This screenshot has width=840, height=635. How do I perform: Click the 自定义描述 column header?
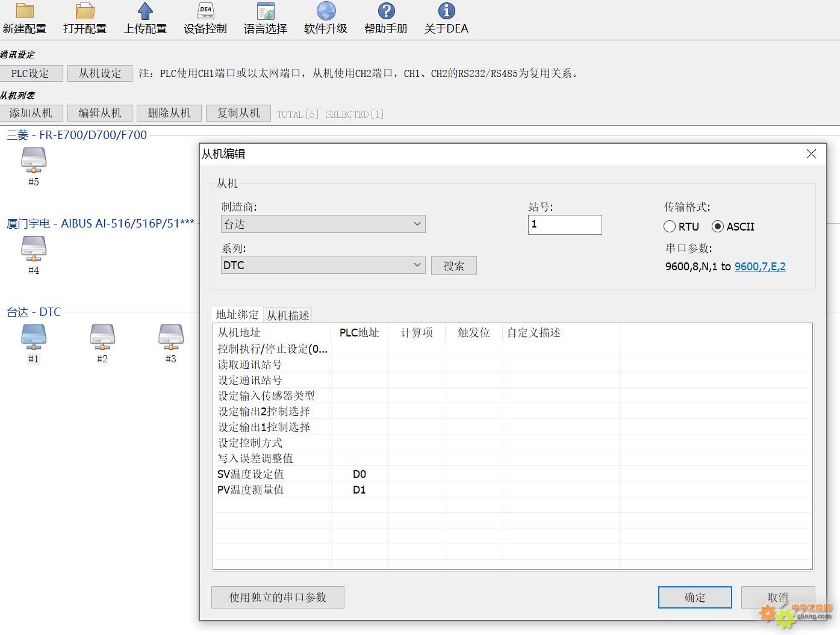(561, 332)
